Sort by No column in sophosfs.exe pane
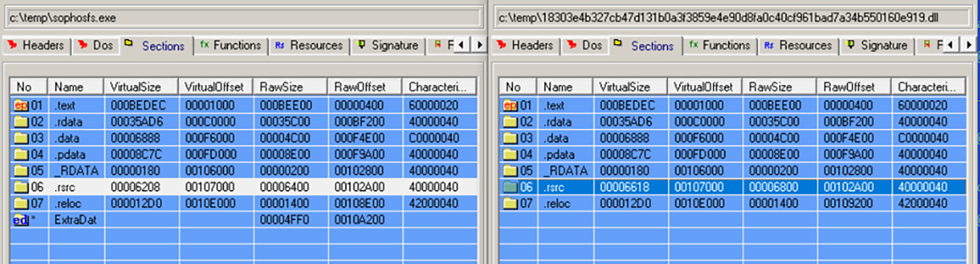 29,87
